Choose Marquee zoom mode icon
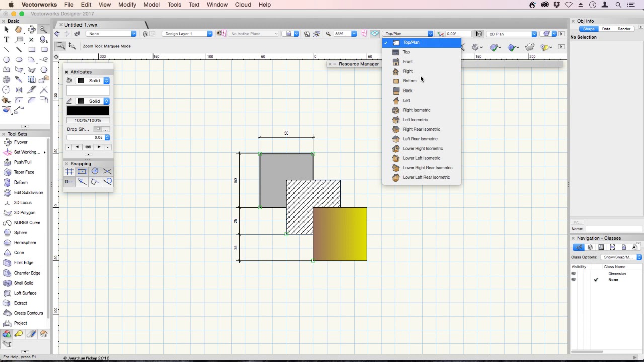The image size is (644, 362). (x=60, y=46)
